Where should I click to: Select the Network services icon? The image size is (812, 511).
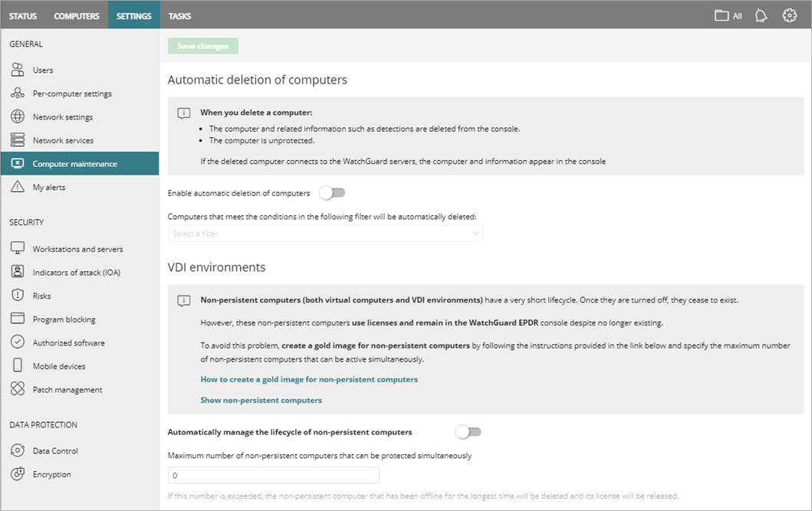(x=18, y=139)
